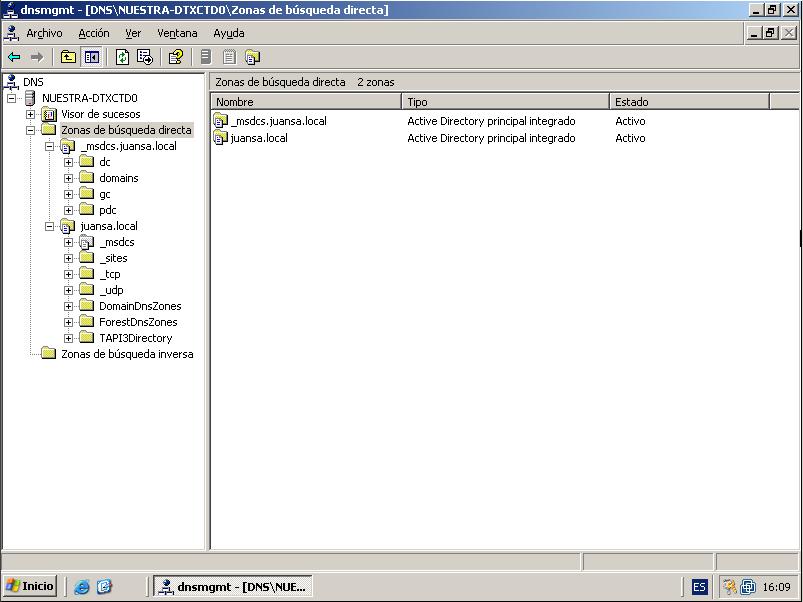The width and height of the screenshot is (803, 602).
Task: Click the tipo cell of juansa.local row
Action: pos(491,138)
